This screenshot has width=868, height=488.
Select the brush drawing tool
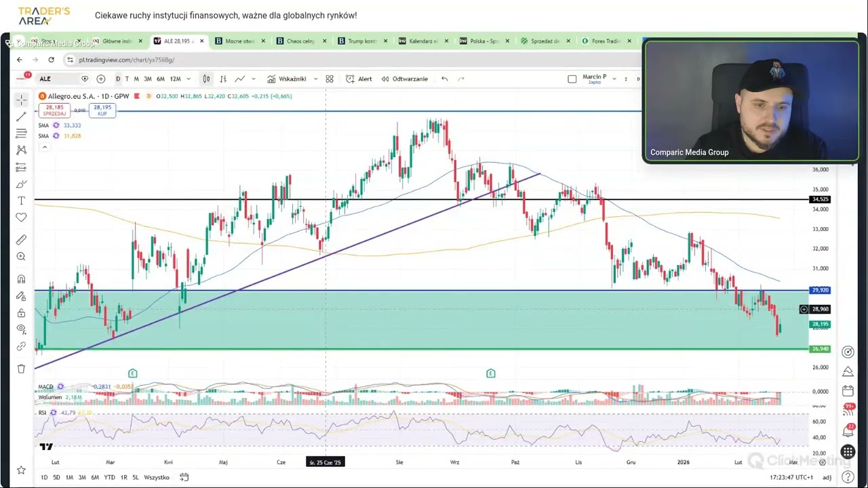tap(21, 184)
